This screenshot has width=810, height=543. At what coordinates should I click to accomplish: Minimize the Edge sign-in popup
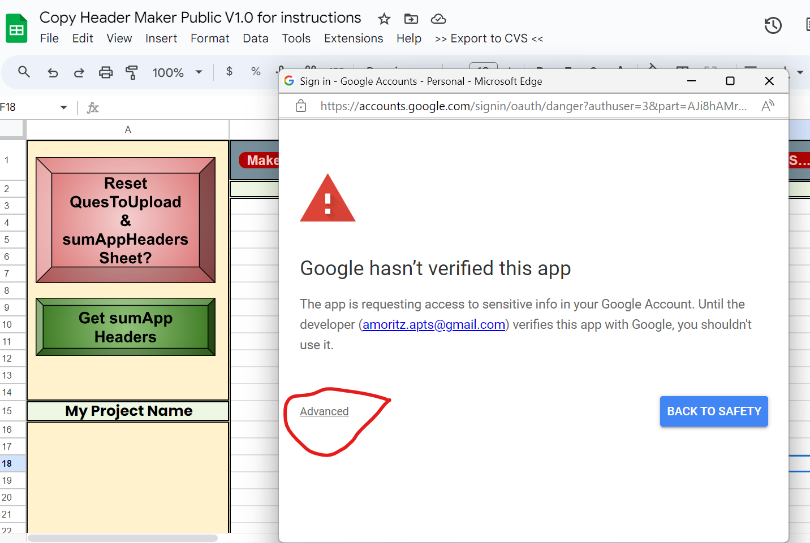[x=691, y=81]
